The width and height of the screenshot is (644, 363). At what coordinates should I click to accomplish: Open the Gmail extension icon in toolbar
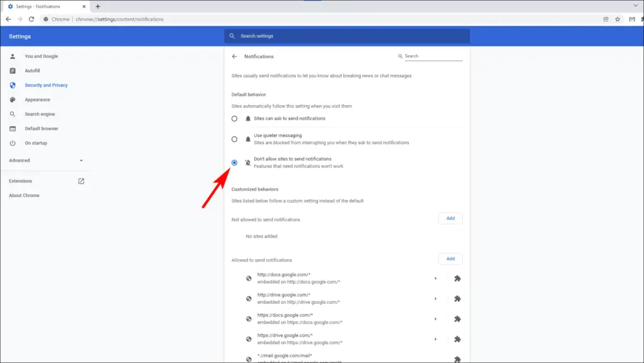631,19
